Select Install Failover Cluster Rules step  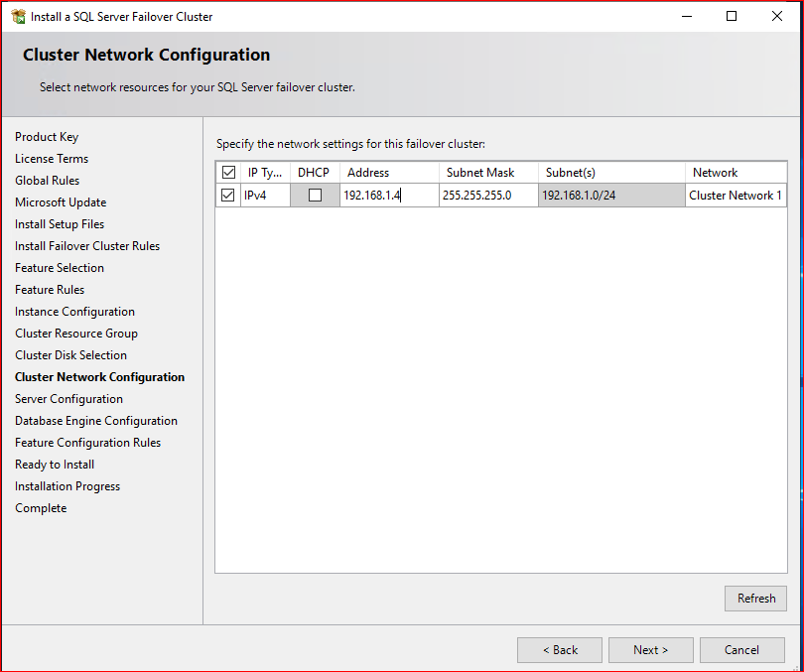[x=87, y=246]
